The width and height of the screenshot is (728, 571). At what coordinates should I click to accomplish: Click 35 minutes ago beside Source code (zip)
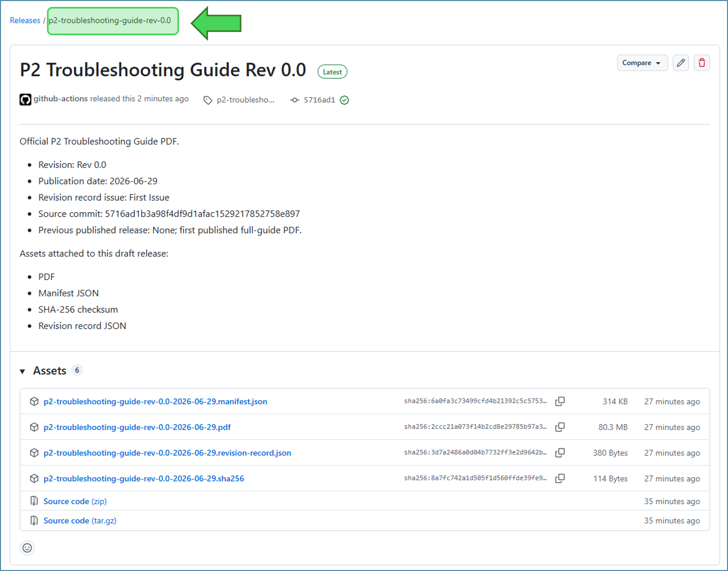[x=672, y=501]
